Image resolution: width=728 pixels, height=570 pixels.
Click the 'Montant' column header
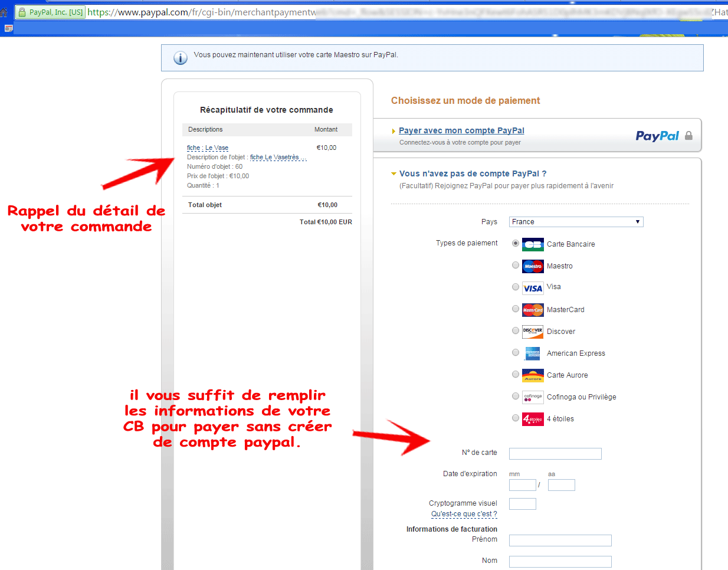click(326, 129)
